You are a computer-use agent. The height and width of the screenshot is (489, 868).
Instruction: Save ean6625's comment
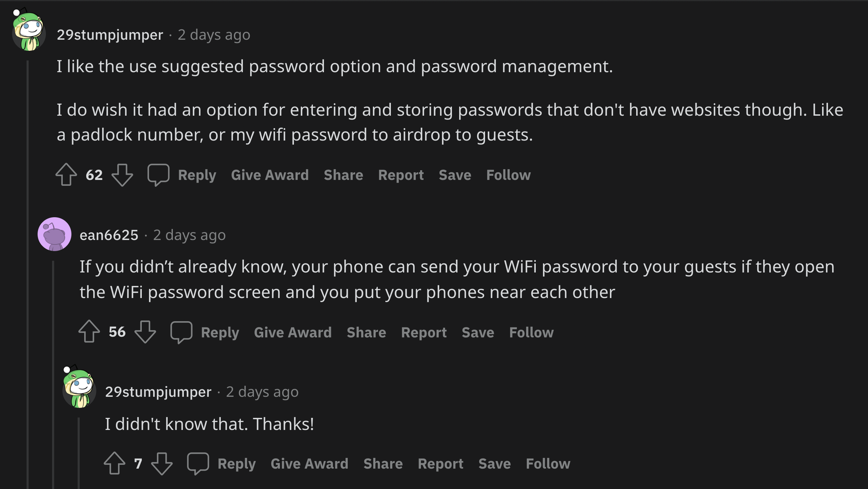click(x=477, y=332)
